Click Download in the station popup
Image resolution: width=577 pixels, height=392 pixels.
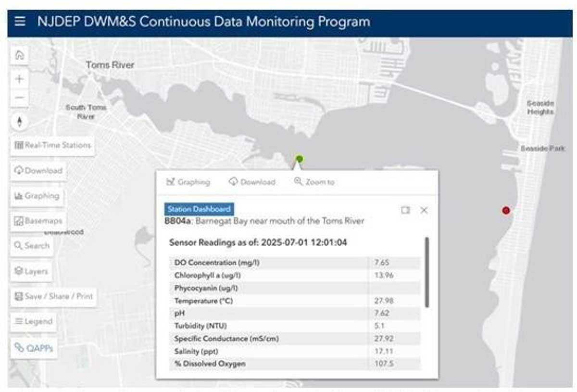(x=252, y=182)
